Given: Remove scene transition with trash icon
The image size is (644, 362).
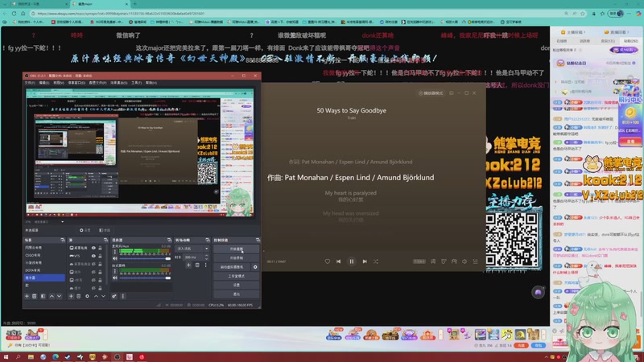Looking at the screenshot, I should pyautogui.click(x=197, y=265).
